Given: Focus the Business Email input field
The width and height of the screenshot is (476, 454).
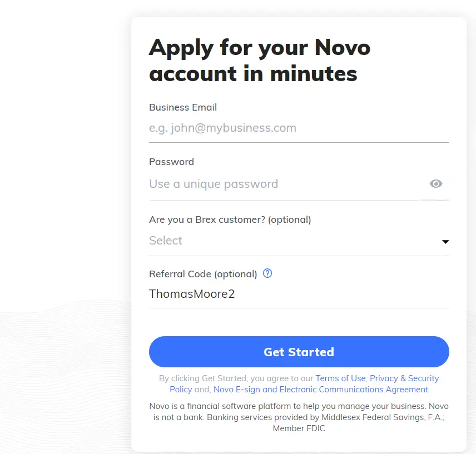Looking at the screenshot, I should click(x=299, y=128).
